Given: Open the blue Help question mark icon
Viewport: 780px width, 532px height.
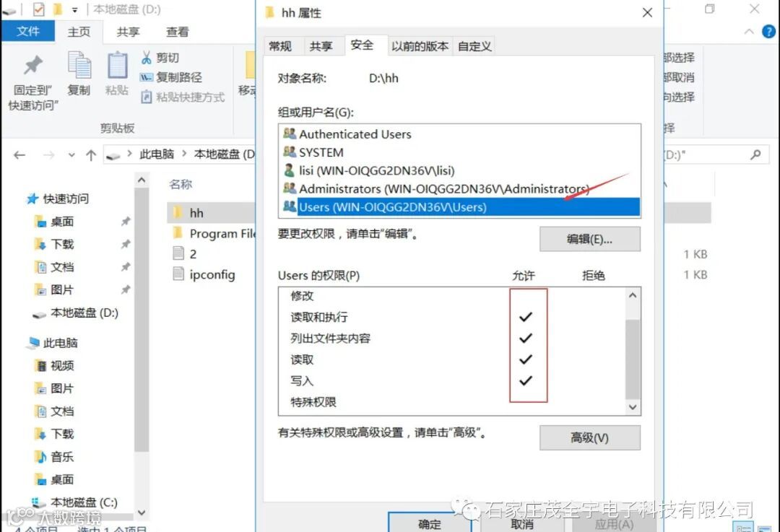Looking at the screenshot, I should click(x=768, y=32).
